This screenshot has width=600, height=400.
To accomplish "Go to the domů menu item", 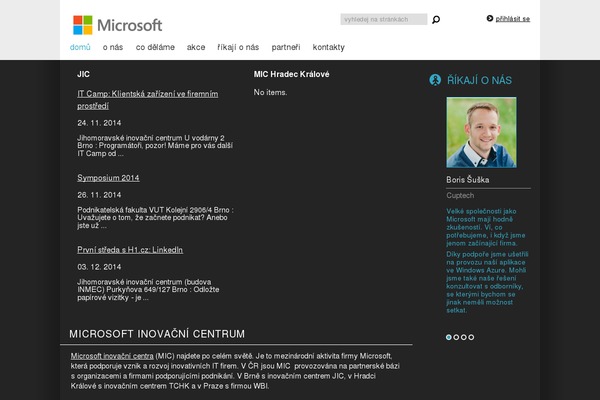I will coord(80,47).
